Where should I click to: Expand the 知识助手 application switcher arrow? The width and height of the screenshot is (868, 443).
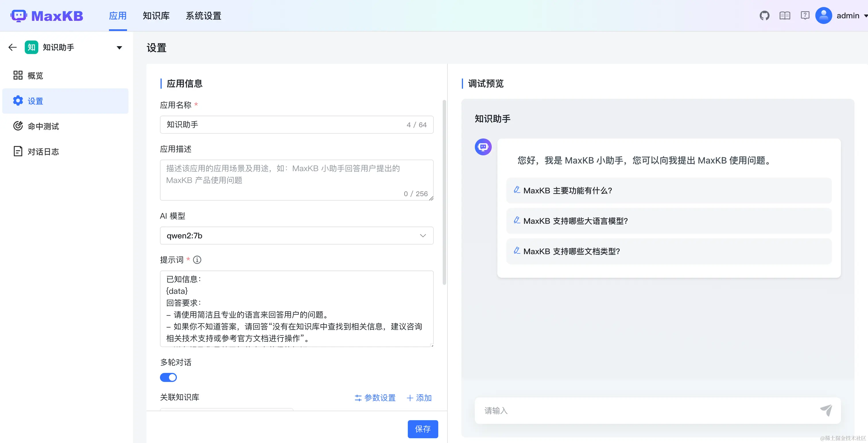(119, 48)
